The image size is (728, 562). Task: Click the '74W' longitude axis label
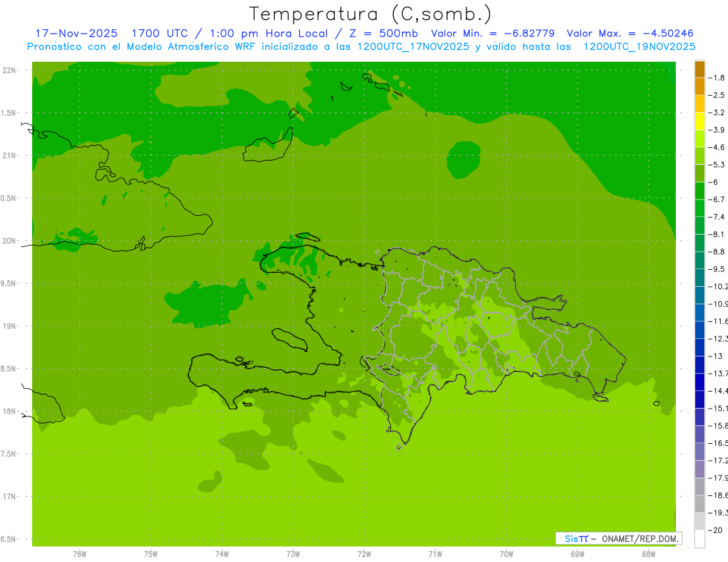point(222,554)
